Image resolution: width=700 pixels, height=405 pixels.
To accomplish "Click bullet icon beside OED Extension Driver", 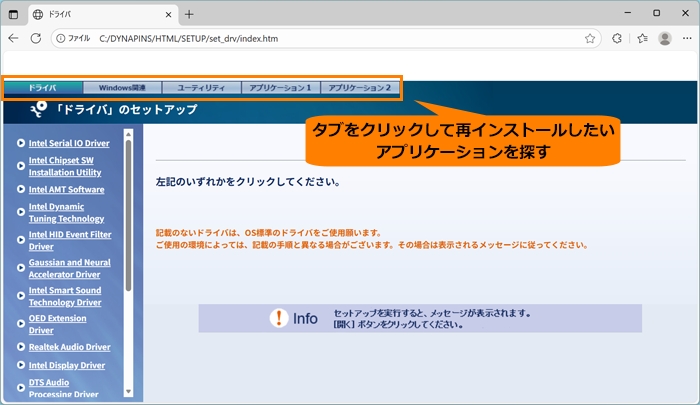I will point(21,323).
